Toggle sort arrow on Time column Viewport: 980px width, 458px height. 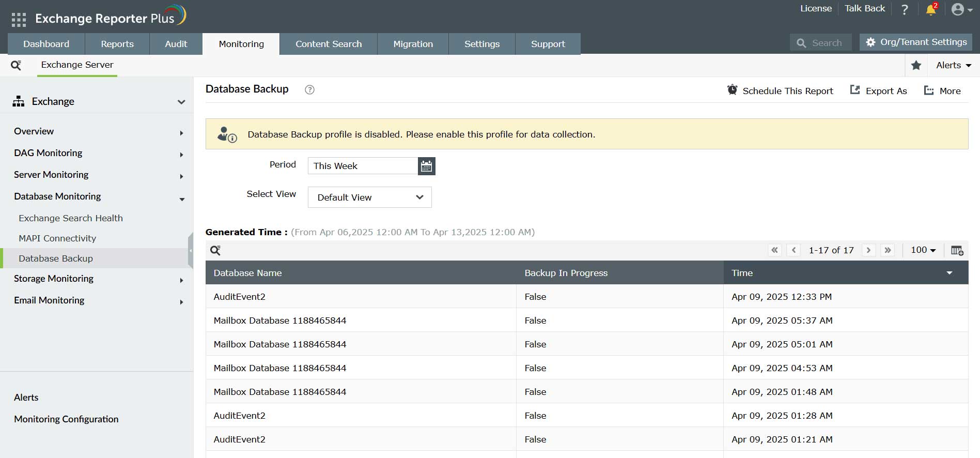click(950, 273)
